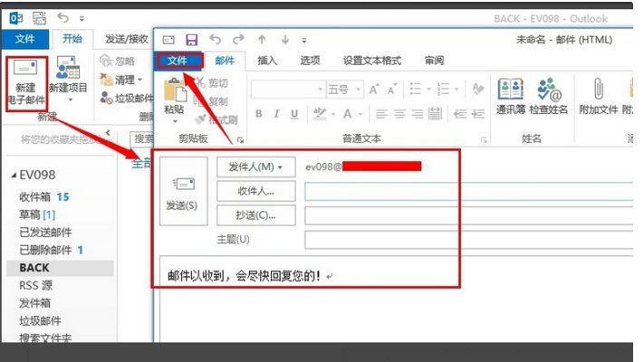Click Shrink Font (smaller A) icon
The height and width of the screenshot is (362, 644).
pos(392,89)
